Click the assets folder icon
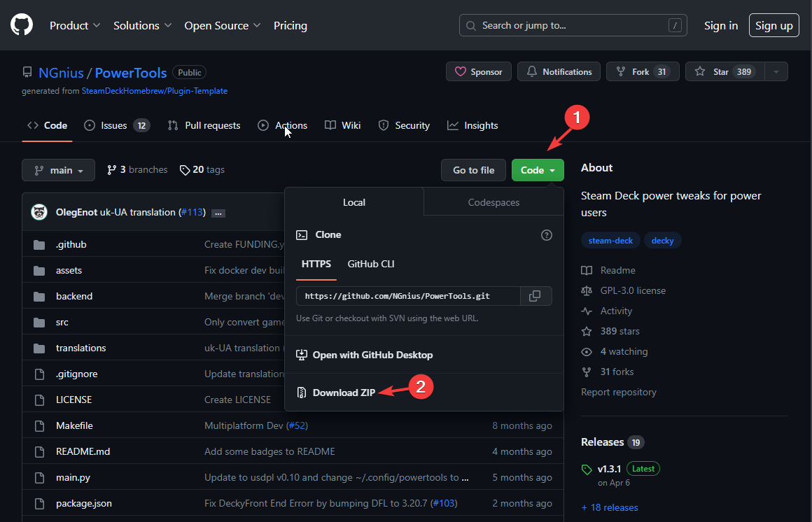The height and width of the screenshot is (522, 812). (x=39, y=270)
